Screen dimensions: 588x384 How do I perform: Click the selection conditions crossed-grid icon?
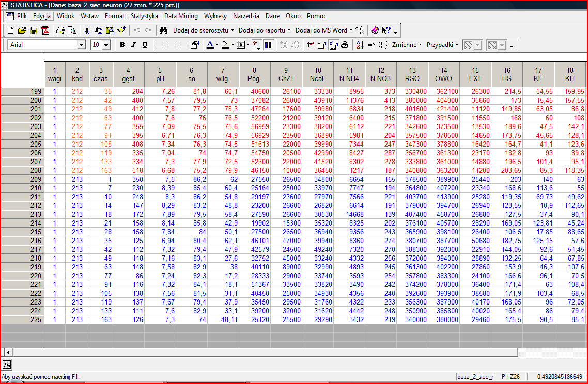311,45
